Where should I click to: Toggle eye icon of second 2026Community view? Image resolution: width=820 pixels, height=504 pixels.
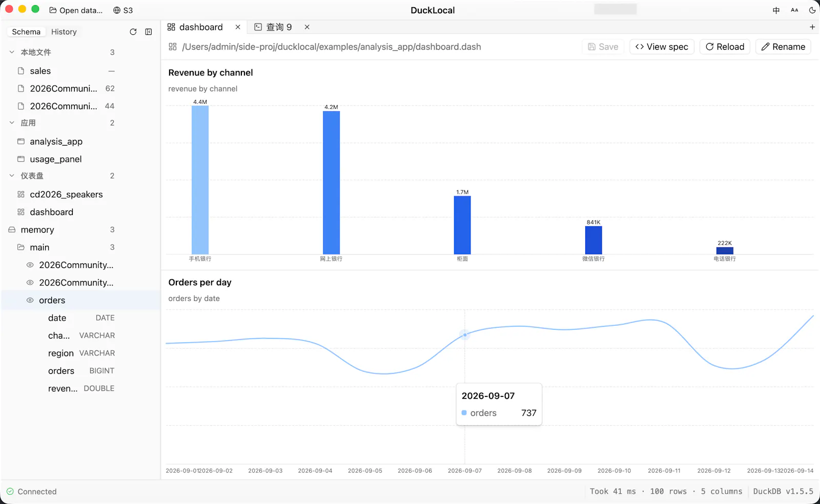pos(30,283)
